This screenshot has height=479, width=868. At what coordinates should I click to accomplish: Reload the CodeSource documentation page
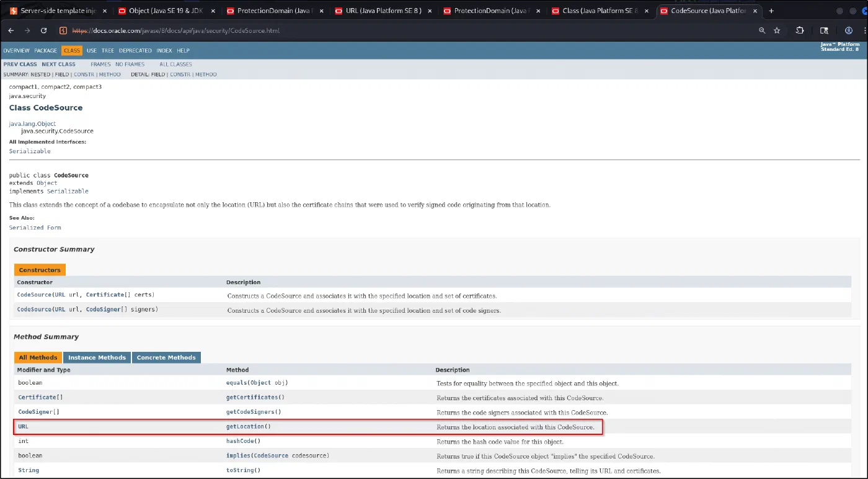(x=43, y=30)
